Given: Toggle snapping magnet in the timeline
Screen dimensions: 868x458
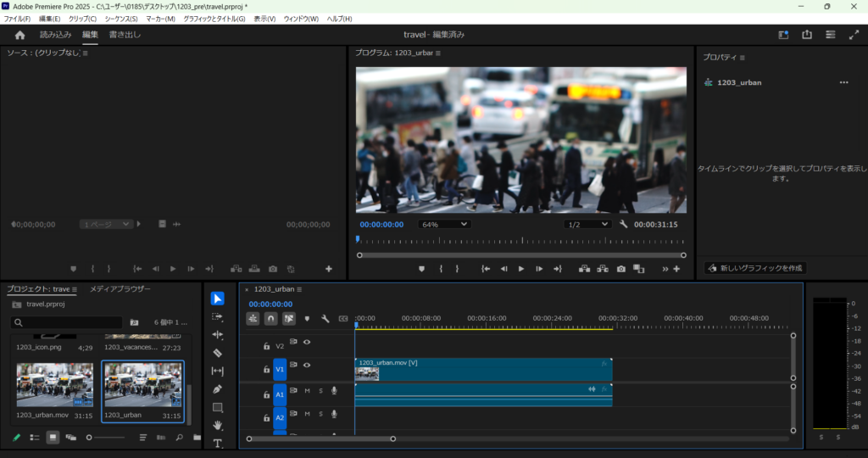Looking at the screenshot, I should [270, 319].
